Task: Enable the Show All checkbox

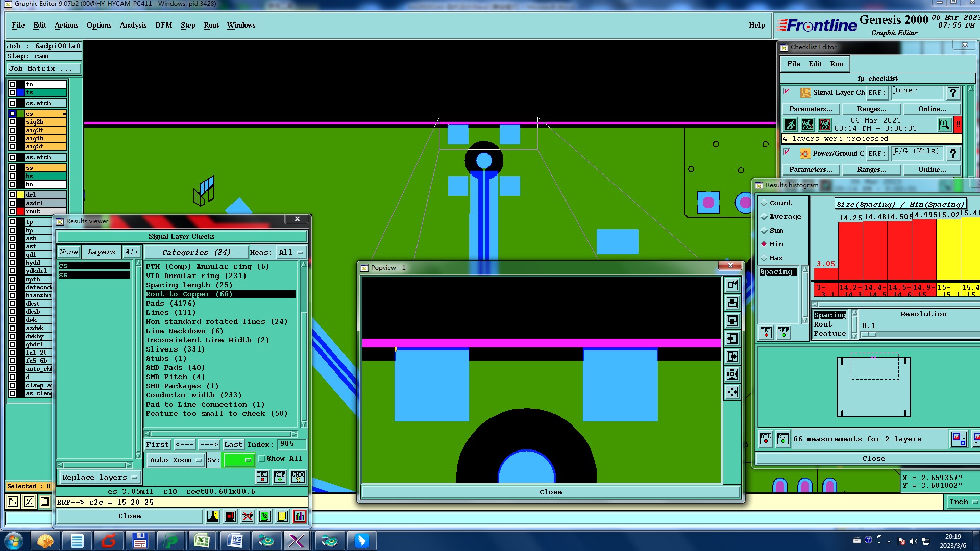Action: tap(262, 459)
